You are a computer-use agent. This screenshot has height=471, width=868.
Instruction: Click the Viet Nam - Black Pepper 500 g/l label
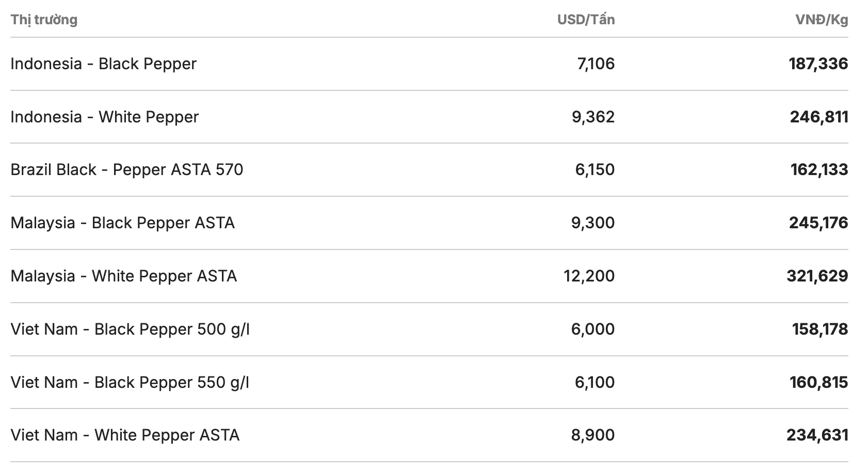pyautogui.click(x=130, y=329)
